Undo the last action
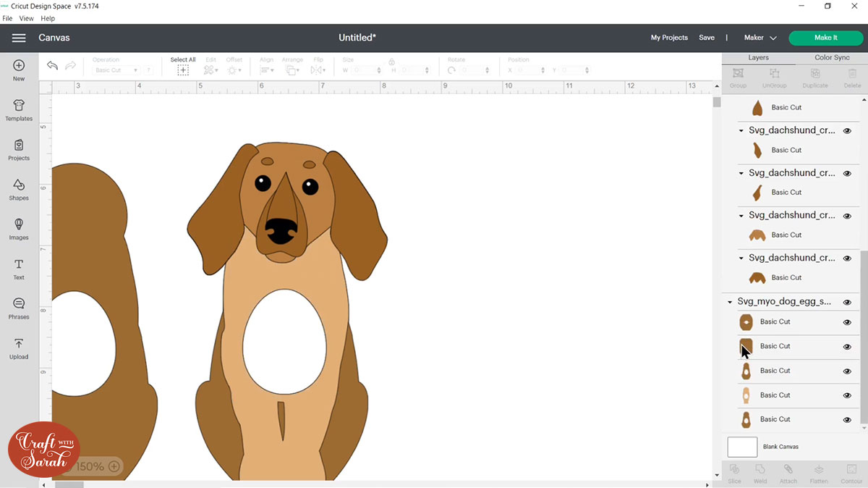Image resolution: width=868 pixels, height=488 pixels. click(52, 66)
